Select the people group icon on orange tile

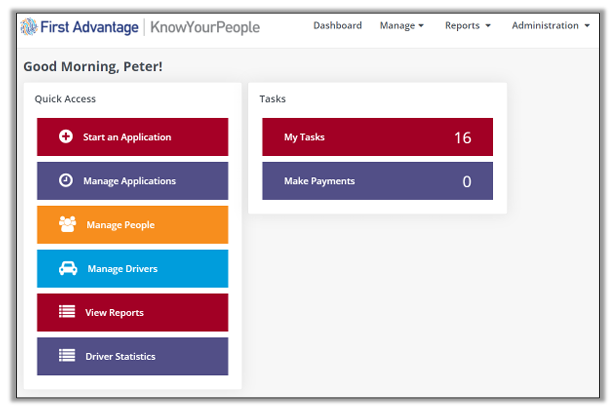point(67,225)
